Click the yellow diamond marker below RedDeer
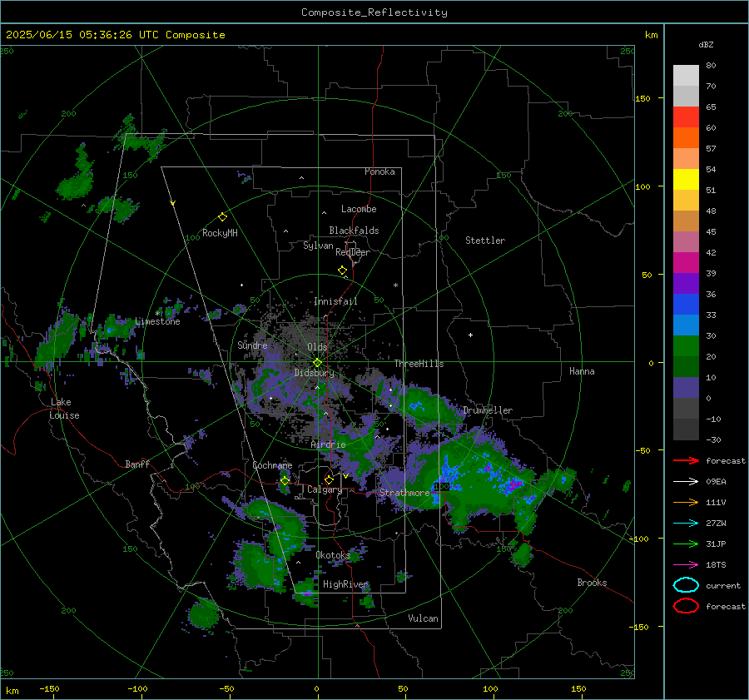This screenshot has width=749, height=700. (342, 271)
